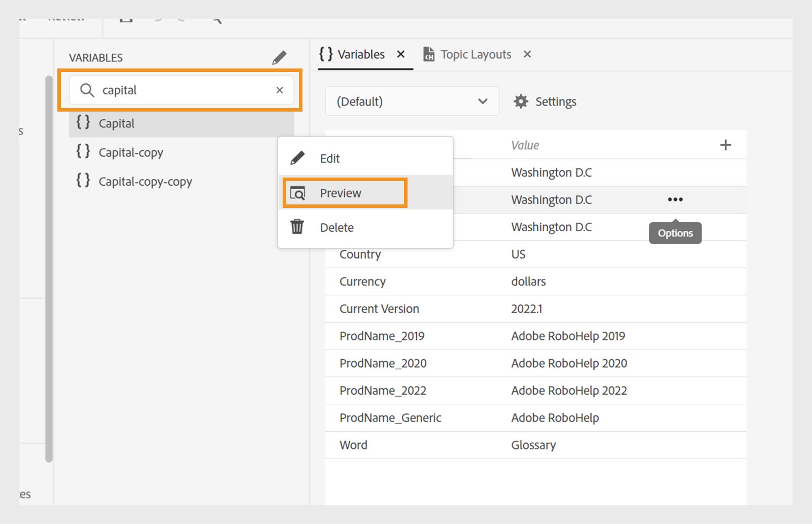Select the ProdName_2022 row
This screenshot has height=524, width=812.
point(535,391)
